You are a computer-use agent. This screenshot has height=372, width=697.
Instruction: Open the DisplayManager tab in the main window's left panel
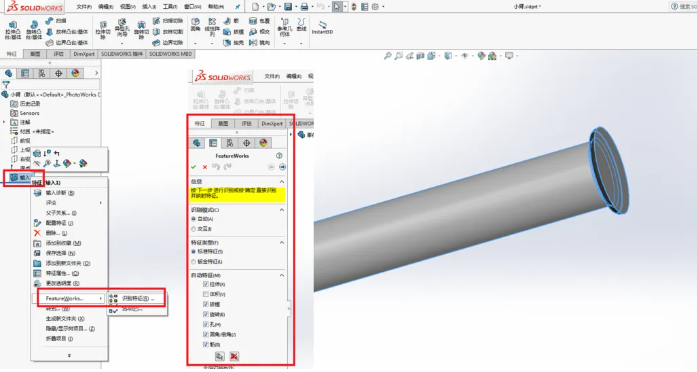point(75,73)
